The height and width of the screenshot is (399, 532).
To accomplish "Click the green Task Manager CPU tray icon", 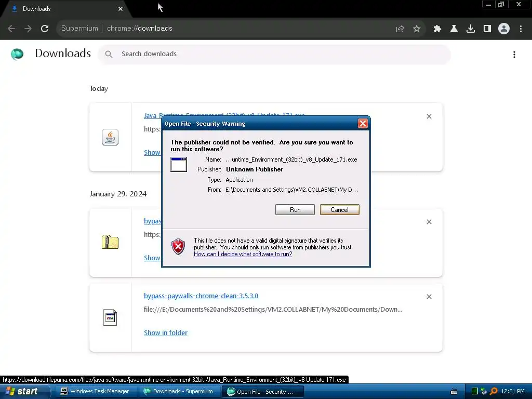I will tap(475, 391).
